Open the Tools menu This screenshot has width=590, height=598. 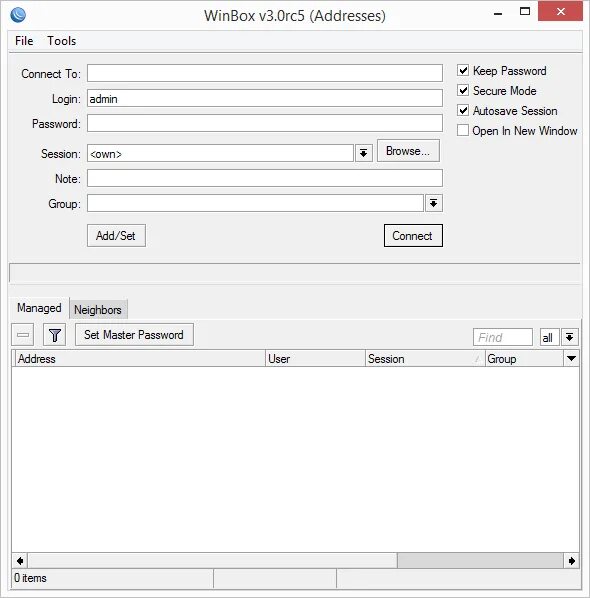point(61,41)
